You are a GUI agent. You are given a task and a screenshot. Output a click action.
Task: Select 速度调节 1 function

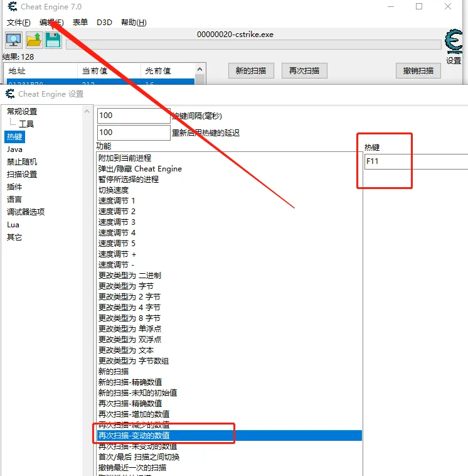coord(230,201)
